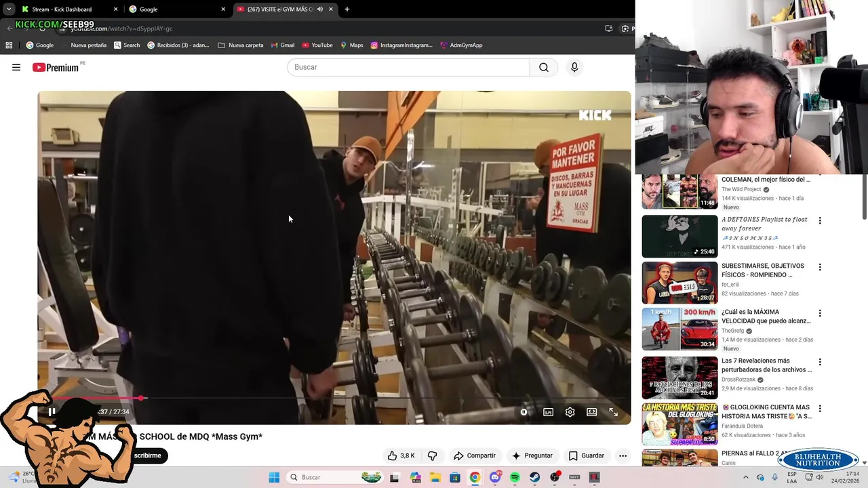Open A DEFTONES Playlist thumbnail

[x=679, y=237]
